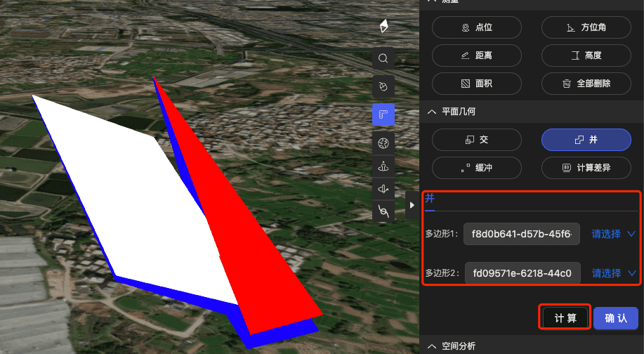
Task: Collapse the 平面几何 section
Action: (431, 112)
